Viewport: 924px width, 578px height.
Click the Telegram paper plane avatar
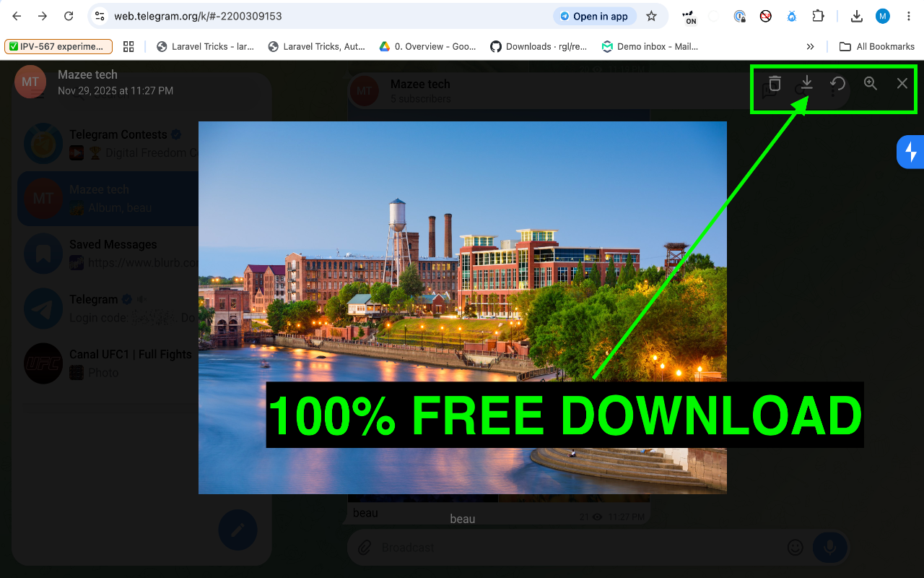click(x=43, y=308)
